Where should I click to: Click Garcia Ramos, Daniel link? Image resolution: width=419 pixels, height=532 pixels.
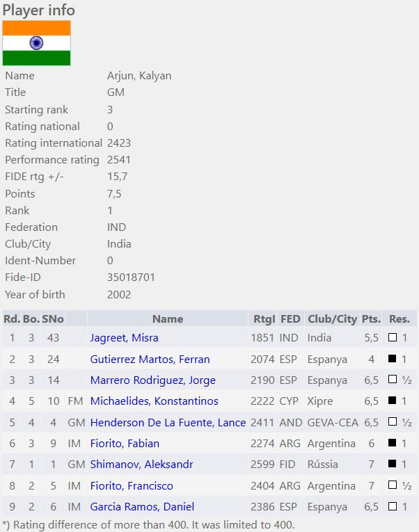click(142, 506)
